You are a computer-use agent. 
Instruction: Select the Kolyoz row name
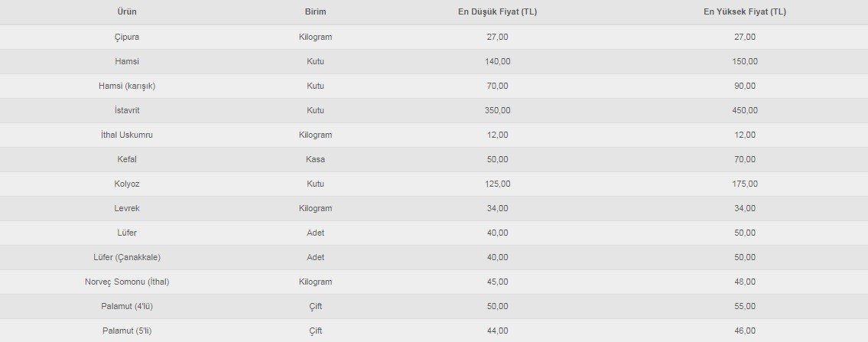127,184
